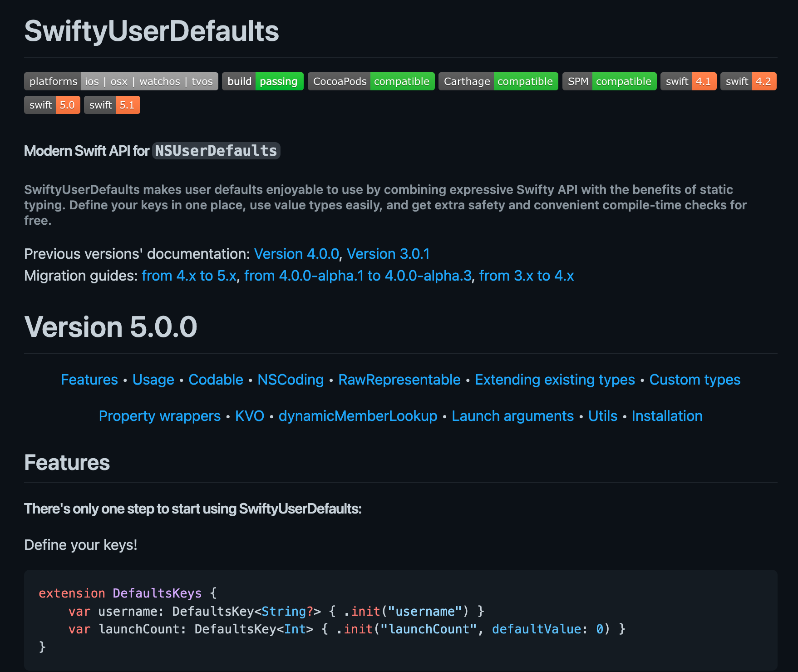
Task: Open the RawRepresentable section link
Action: tap(399, 380)
